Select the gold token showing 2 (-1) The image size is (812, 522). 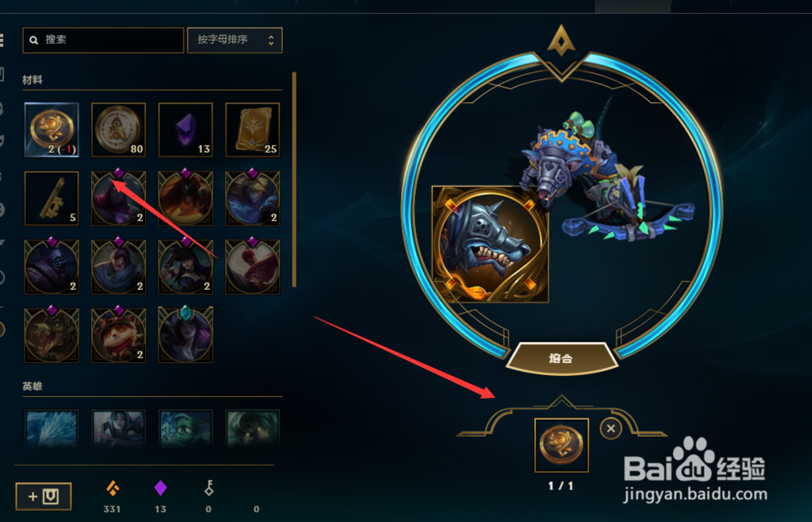click(x=52, y=129)
